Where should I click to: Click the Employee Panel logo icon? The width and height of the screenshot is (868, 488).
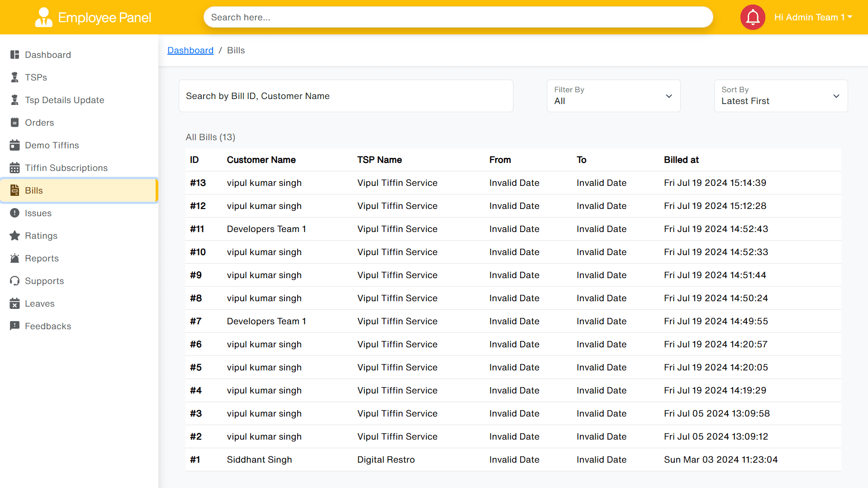(43, 17)
